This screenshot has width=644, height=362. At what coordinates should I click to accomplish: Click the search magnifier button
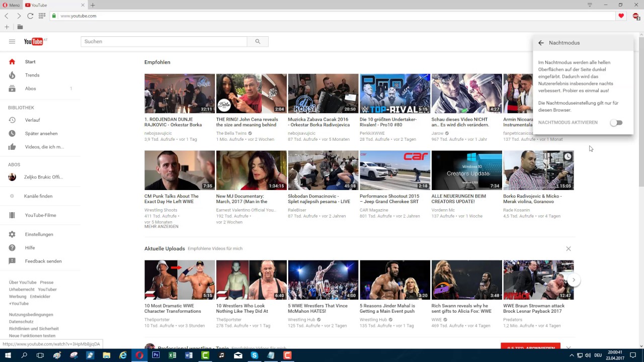pos(258,42)
